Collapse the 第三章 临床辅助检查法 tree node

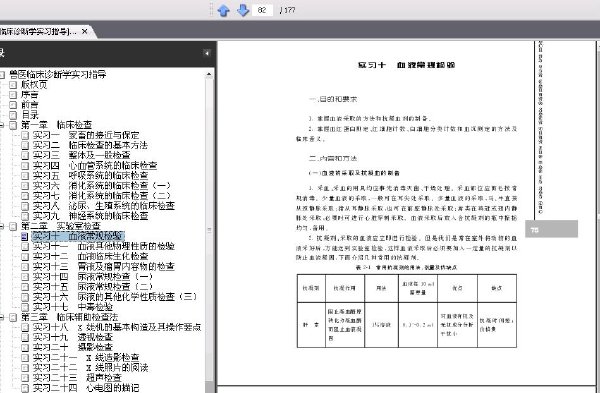[2, 317]
